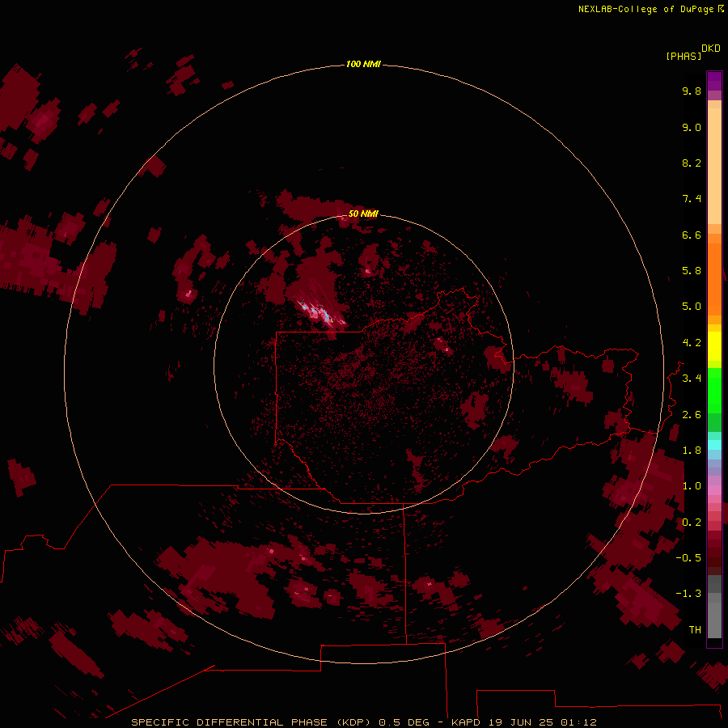Click the -0.5 legend value
728x728 pixels.
[x=688, y=558]
